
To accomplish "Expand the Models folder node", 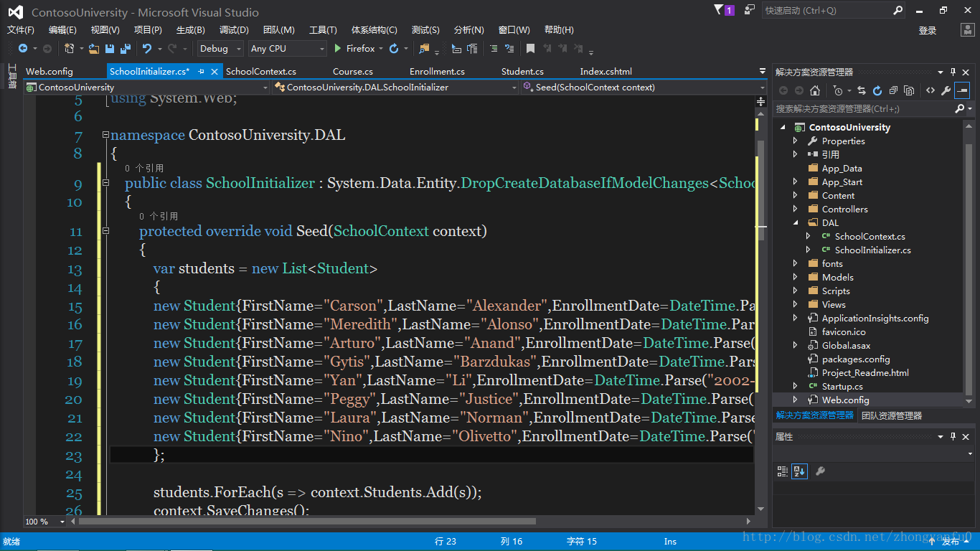I will click(x=795, y=277).
